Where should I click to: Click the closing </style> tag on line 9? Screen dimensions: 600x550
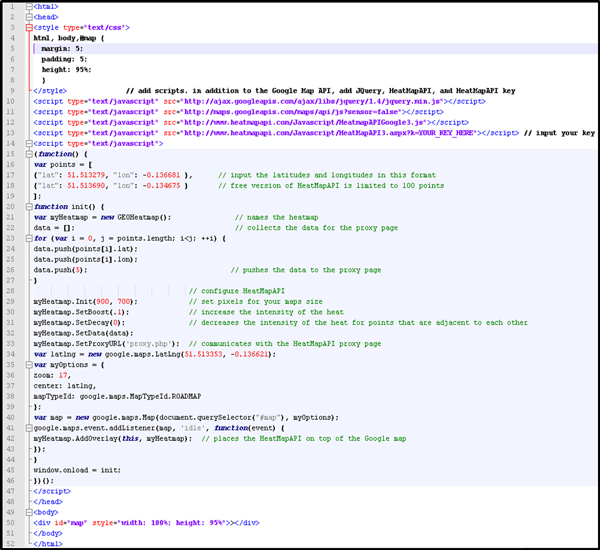tap(50, 91)
